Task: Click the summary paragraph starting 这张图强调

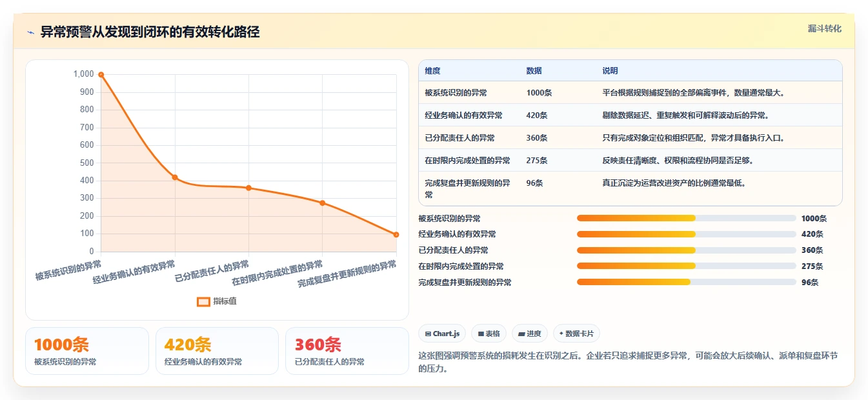Action: [x=629, y=363]
